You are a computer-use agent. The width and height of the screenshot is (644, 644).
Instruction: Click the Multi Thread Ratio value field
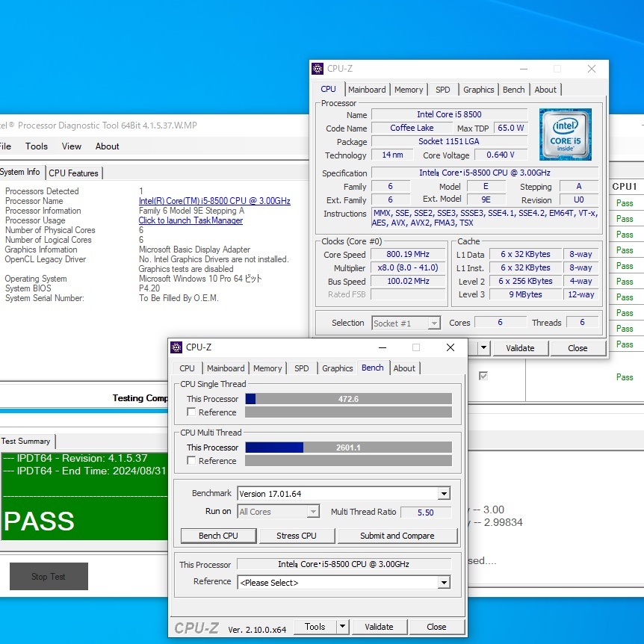[x=426, y=513]
